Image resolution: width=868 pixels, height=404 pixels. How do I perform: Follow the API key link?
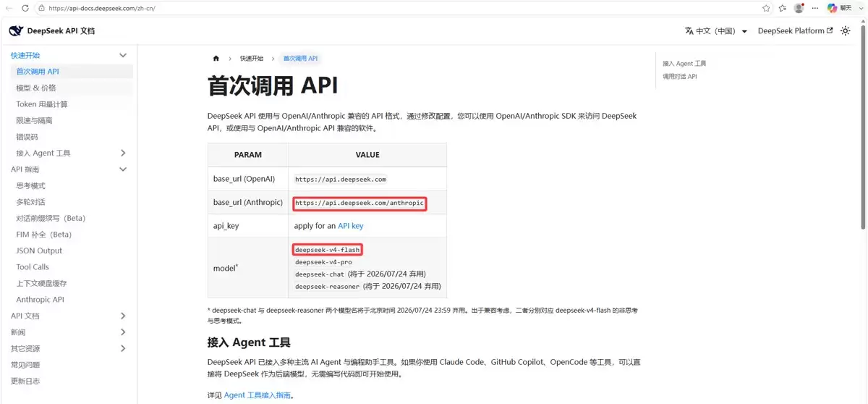(351, 226)
